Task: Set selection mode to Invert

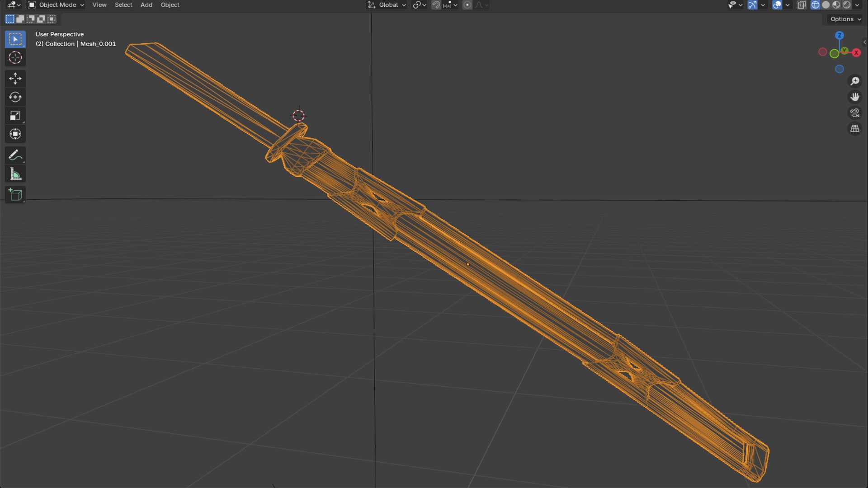Action: [x=41, y=19]
